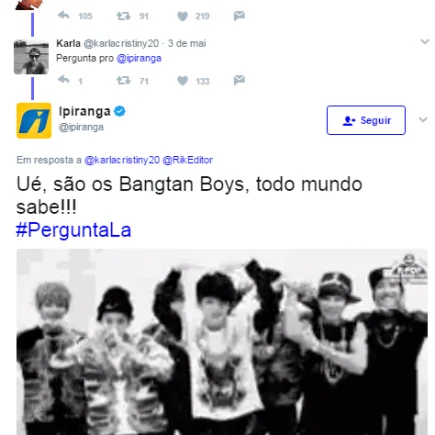
Task: Reply to Karla's tweet
Action: pos(63,80)
